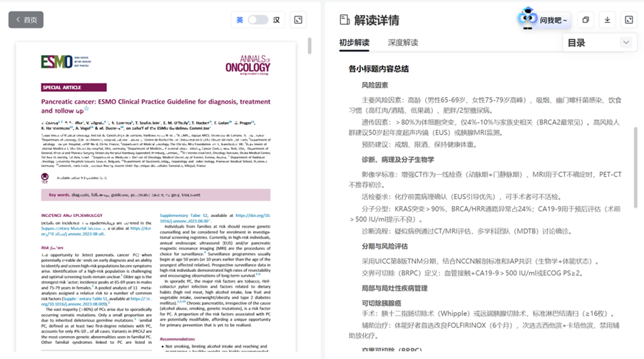
Task: Switch to the 初步解读 tab
Action: [x=354, y=43]
